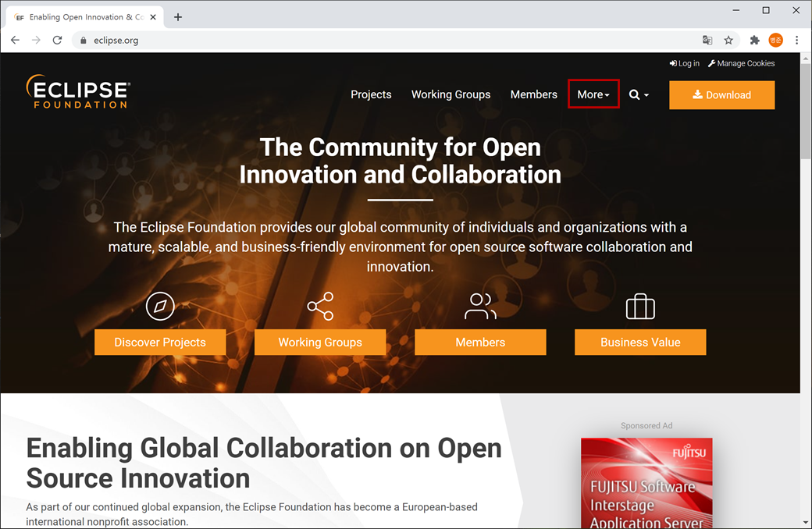Click the eclipse.org address bar
Image resolution: width=812 pixels, height=529 pixels.
[x=388, y=41]
